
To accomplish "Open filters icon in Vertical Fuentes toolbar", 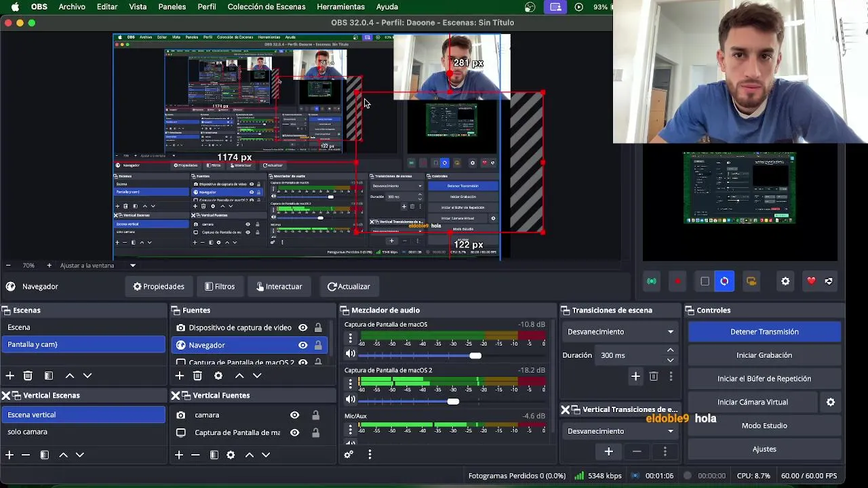I will 214,455.
